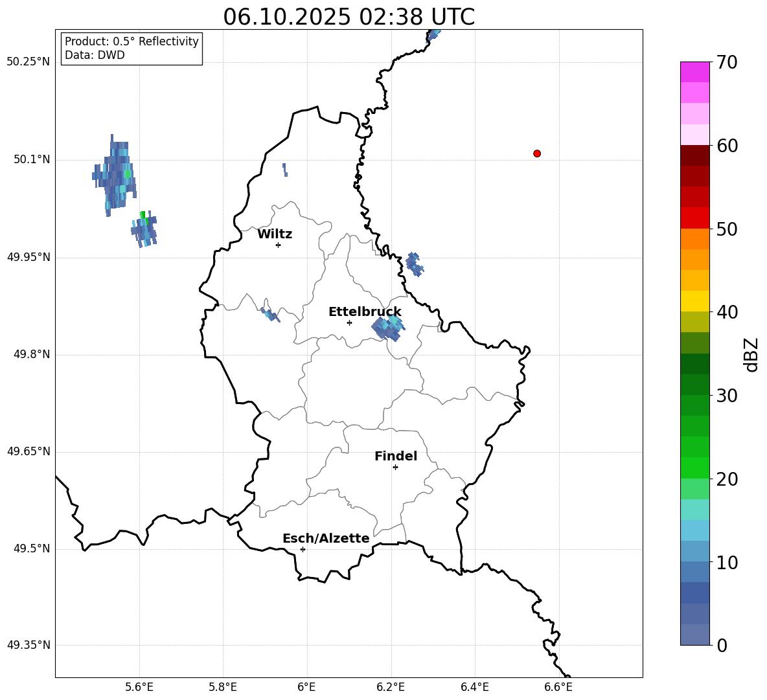Click the 'Product: 0.5° Reflectivity' text

click(132, 41)
